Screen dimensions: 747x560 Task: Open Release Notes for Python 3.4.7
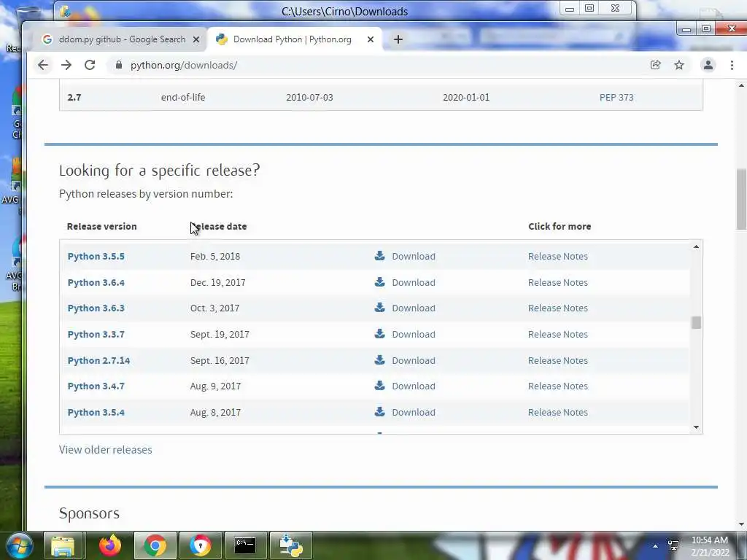(558, 386)
